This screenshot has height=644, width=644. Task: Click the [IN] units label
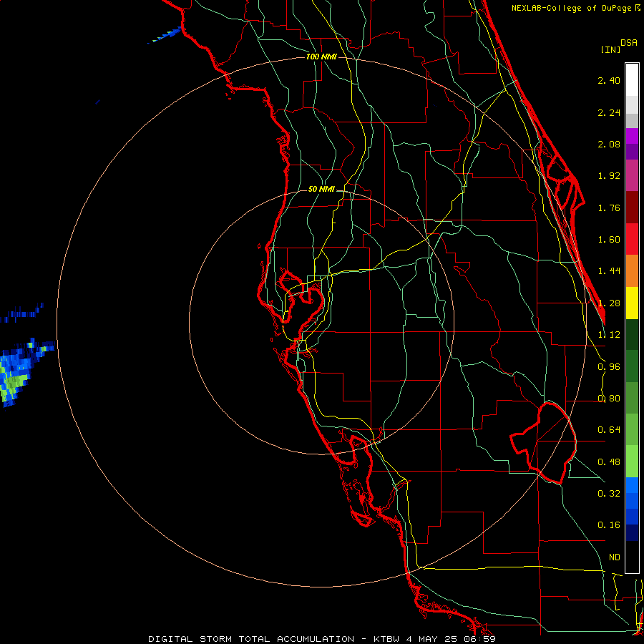610,49
